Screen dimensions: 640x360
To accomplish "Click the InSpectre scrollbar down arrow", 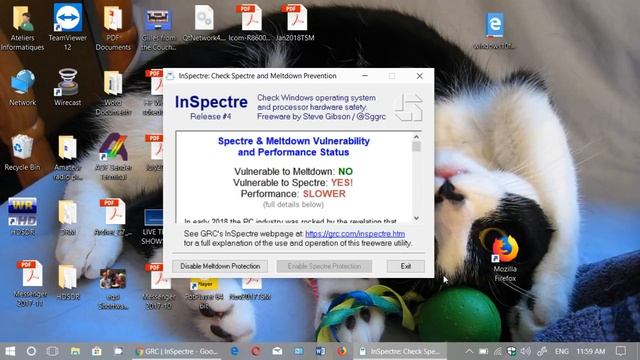I will pos(416,218).
